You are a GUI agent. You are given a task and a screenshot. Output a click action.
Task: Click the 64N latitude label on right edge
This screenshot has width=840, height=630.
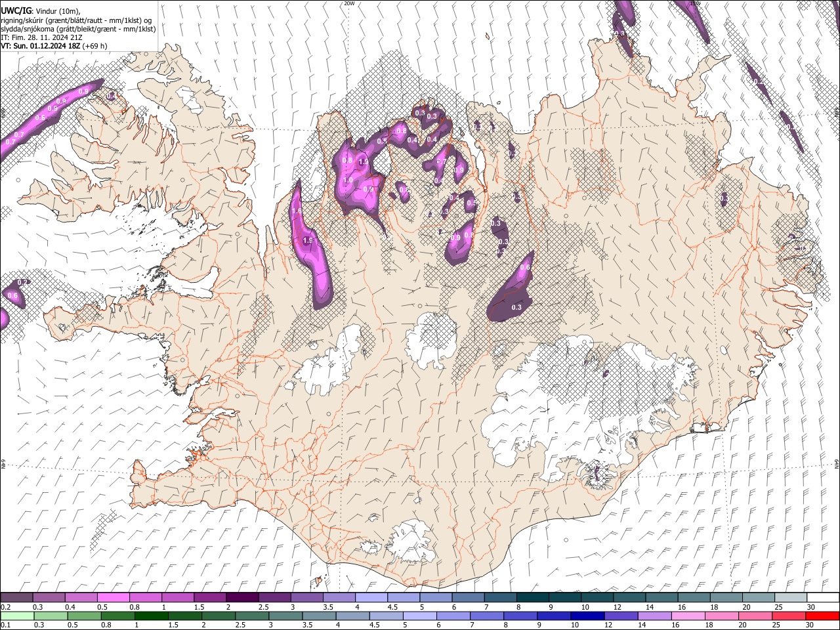coord(837,463)
